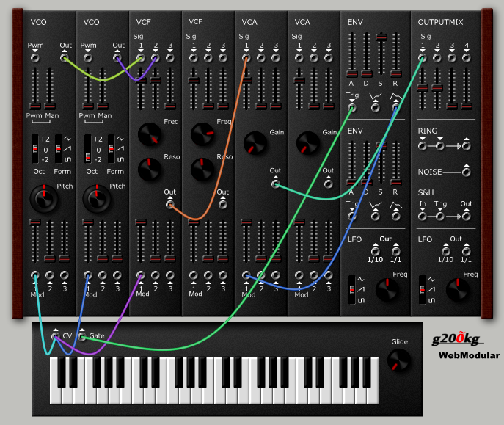This screenshot has height=425, width=504.
Task: Click keyboard Gate output jack
Action: (x=82, y=336)
